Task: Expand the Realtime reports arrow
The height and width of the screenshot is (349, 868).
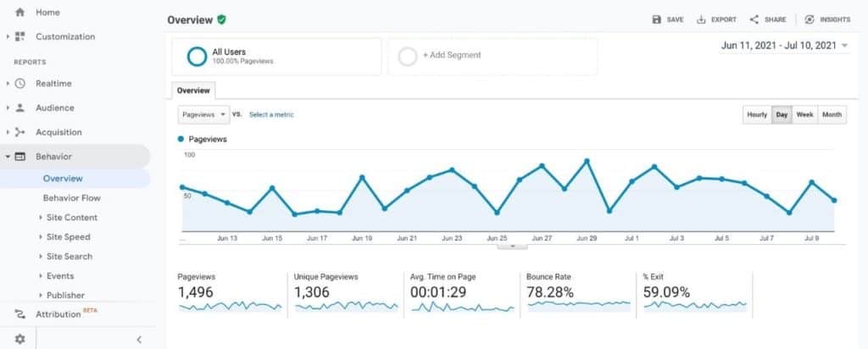Action: pyautogui.click(x=8, y=84)
